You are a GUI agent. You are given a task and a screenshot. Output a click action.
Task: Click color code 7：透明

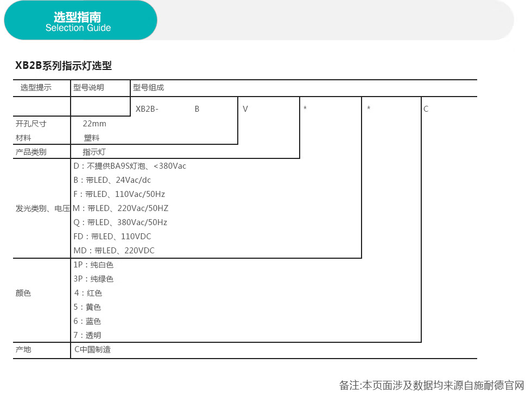tap(87, 335)
